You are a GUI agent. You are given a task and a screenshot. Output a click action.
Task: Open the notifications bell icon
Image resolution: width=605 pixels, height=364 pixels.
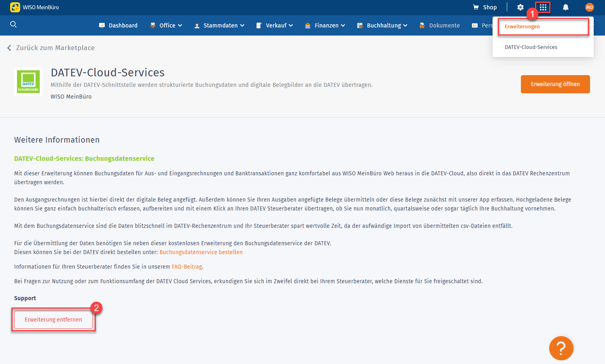(566, 7)
